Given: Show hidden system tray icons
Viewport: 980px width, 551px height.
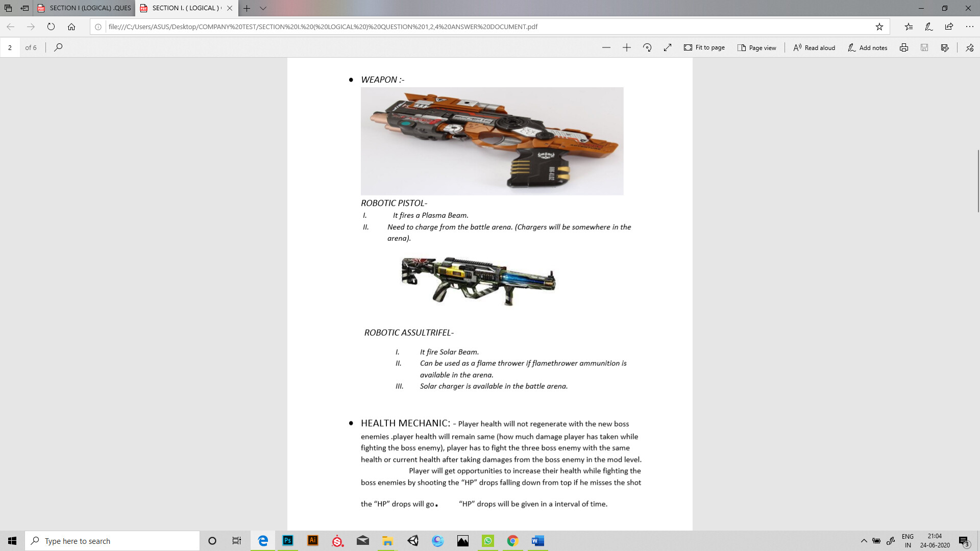Looking at the screenshot, I should click(864, 541).
